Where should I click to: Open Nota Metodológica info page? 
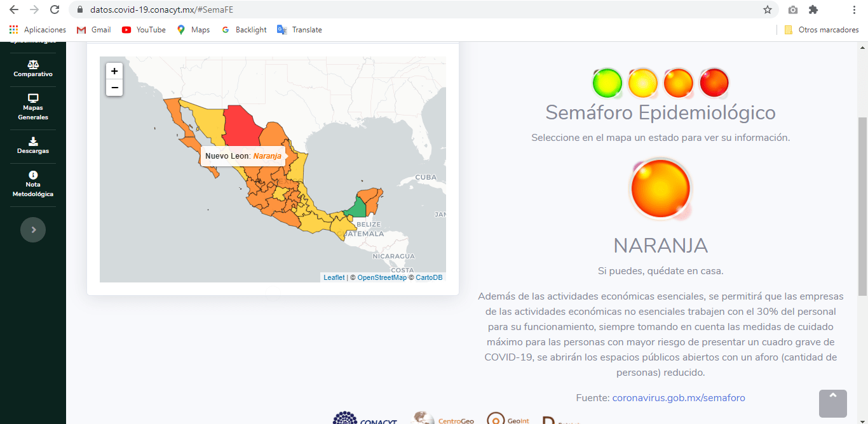(x=33, y=184)
